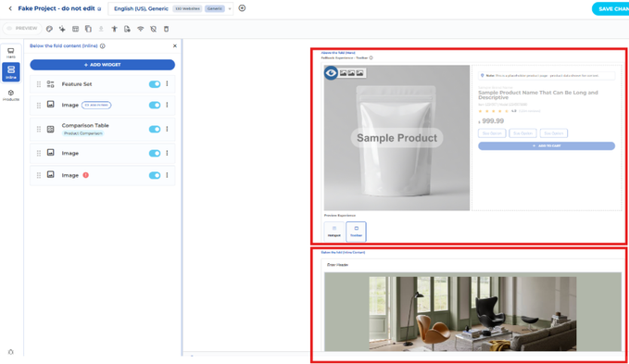Click the red error indicator on the Image row
This screenshot has width=629, height=364.
[85, 175]
